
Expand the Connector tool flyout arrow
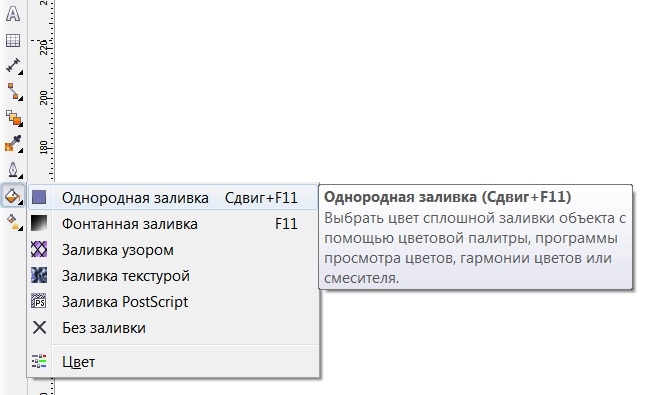[20, 99]
